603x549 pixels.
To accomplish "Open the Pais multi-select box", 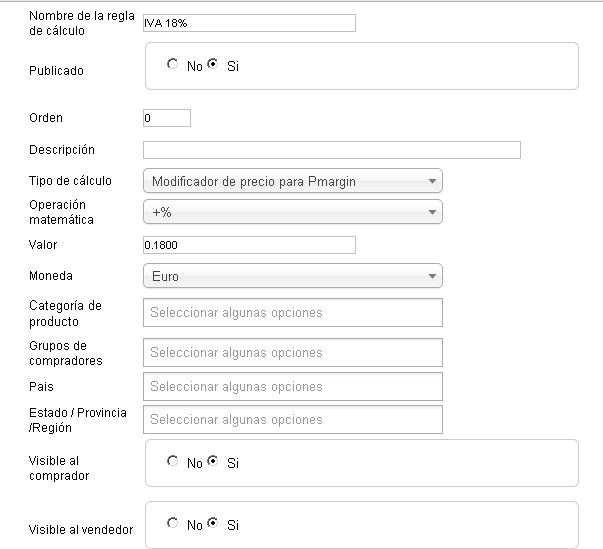I will click(x=293, y=386).
